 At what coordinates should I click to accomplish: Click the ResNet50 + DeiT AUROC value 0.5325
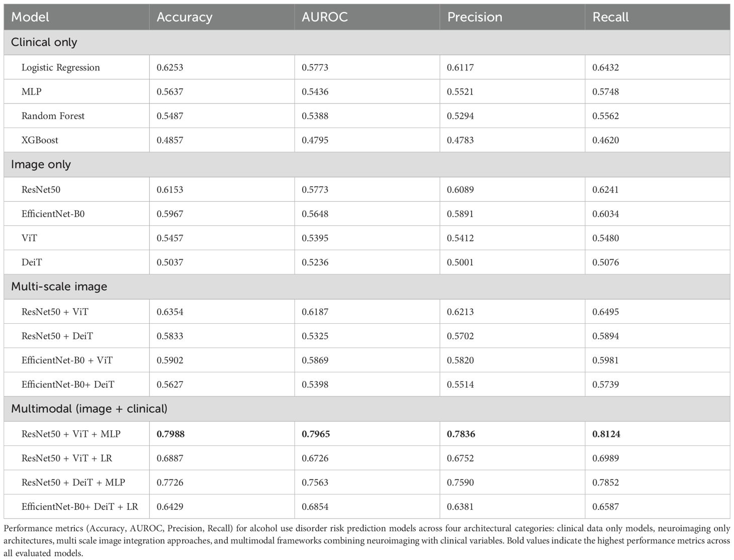315,336
